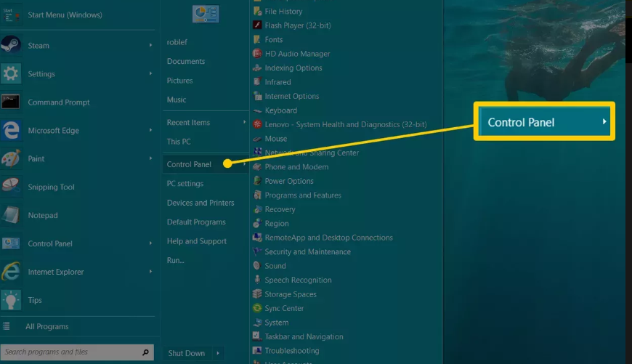Open Default Programs entry
632x364 pixels.
196,222
